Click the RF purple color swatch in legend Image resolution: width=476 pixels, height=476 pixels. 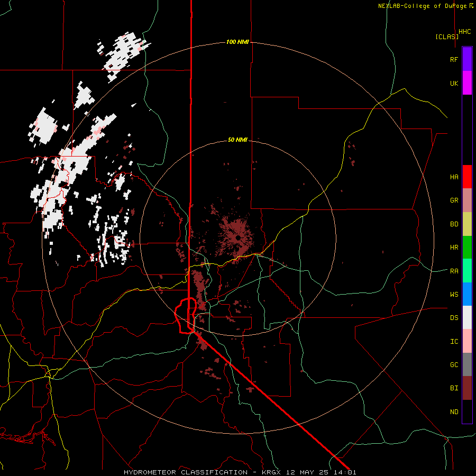tap(467, 59)
